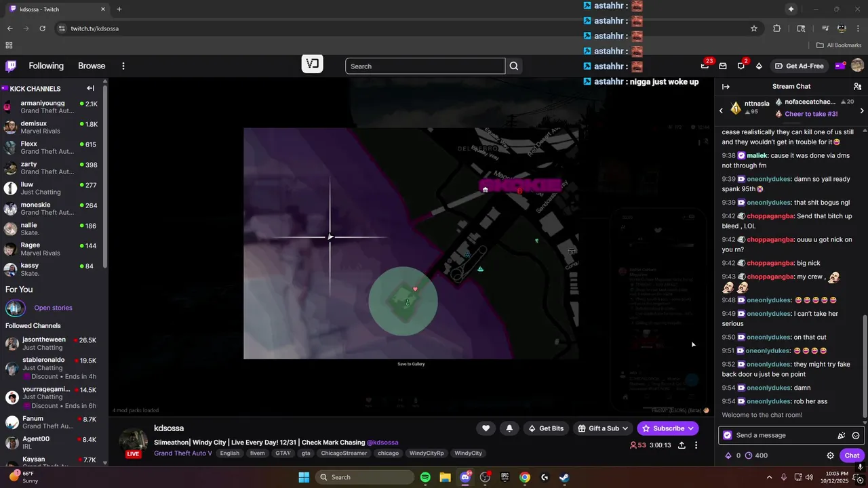Screen dimensions: 868x488
Task: Open Discord from the taskbar
Action: click(x=465, y=477)
